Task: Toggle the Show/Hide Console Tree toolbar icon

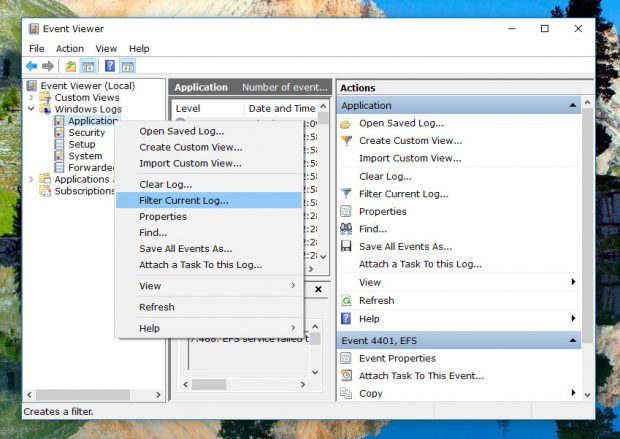Action: coord(88,66)
